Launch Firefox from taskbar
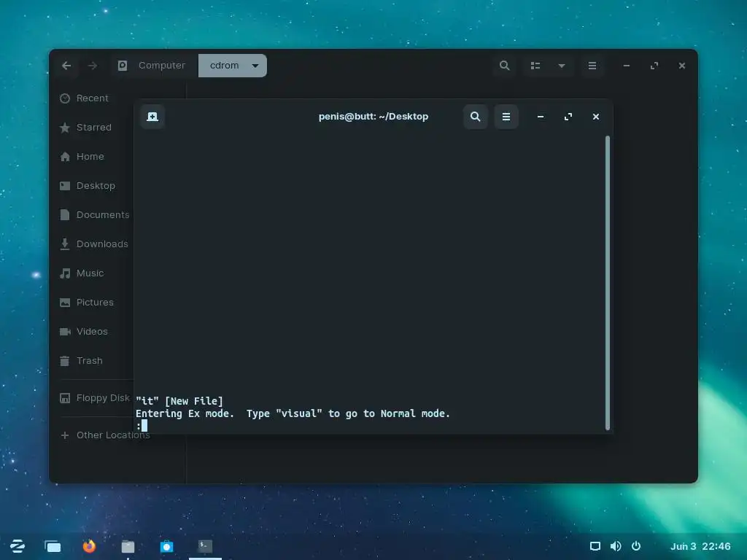The image size is (747, 560). tap(89, 546)
